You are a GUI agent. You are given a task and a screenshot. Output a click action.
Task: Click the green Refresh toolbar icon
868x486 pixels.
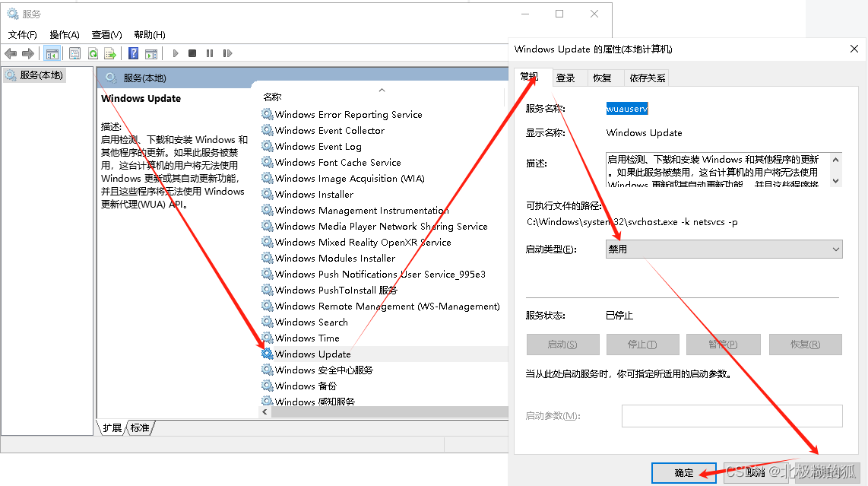[93, 54]
